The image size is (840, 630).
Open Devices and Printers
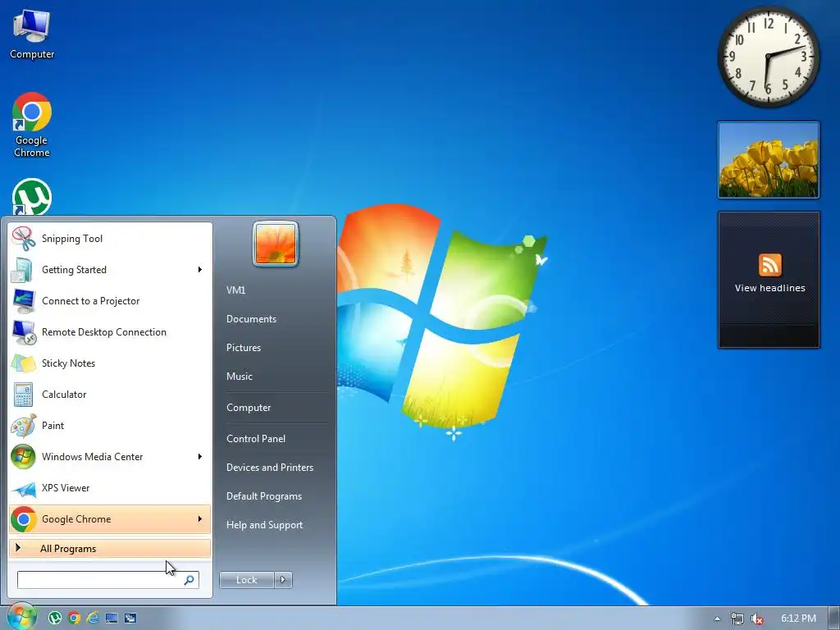pos(269,467)
